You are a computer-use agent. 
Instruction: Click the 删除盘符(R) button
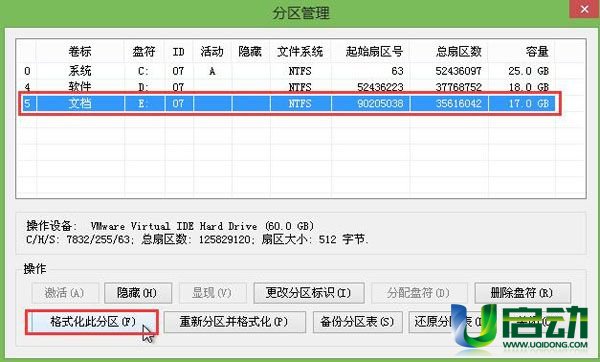(x=522, y=293)
